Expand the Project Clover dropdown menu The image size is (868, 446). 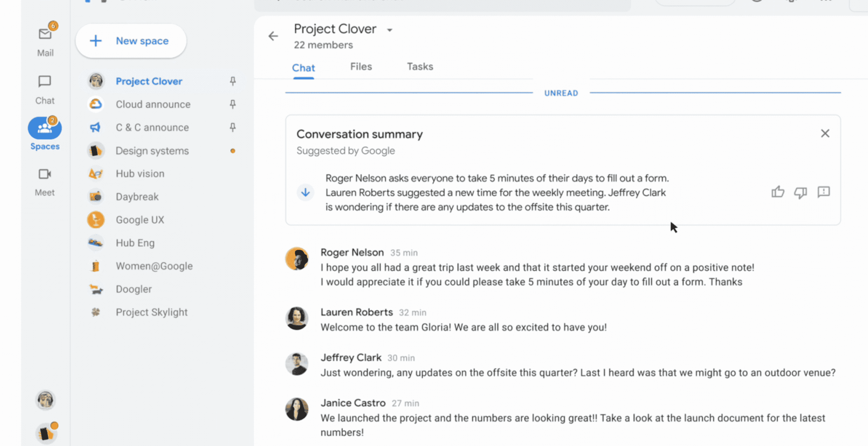(x=390, y=29)
